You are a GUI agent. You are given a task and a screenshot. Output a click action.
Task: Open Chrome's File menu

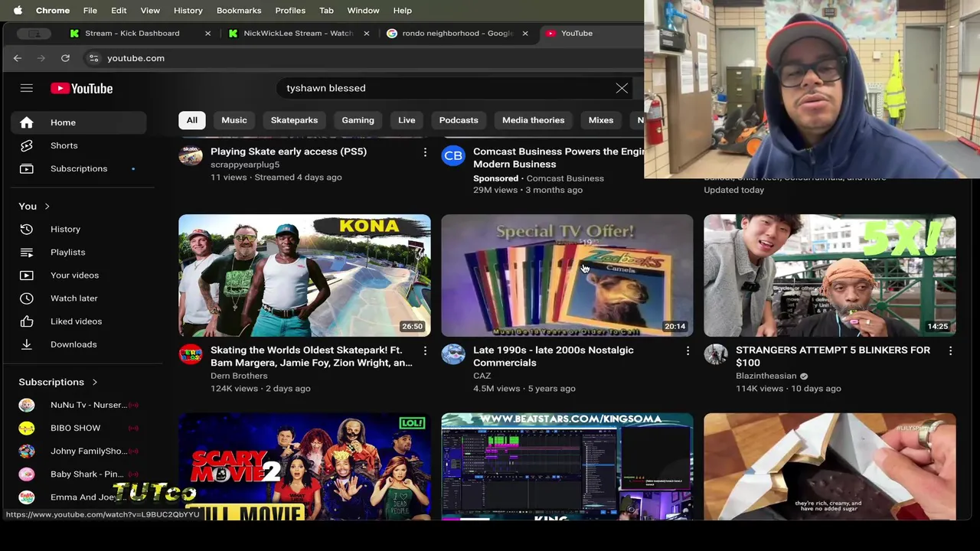[90, 11]
